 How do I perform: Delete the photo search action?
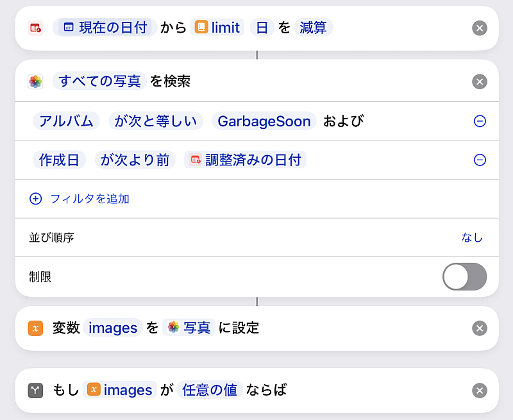480,82
